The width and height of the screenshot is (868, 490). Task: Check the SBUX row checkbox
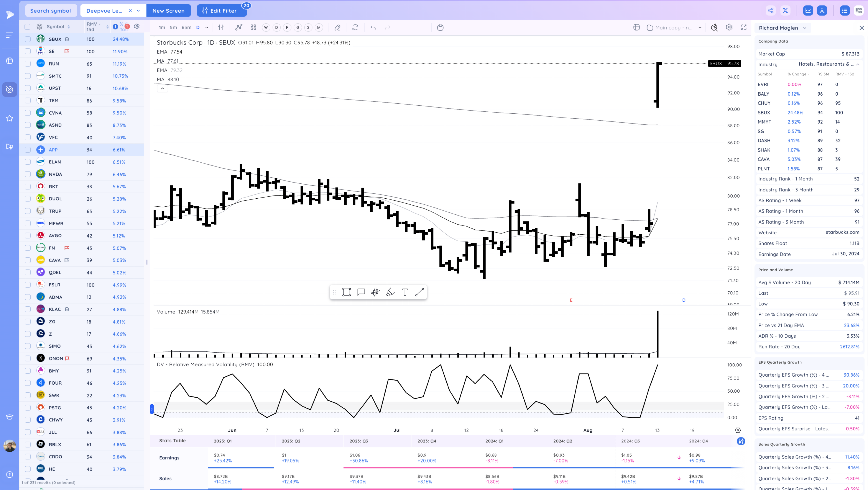(x=28, y=39)
